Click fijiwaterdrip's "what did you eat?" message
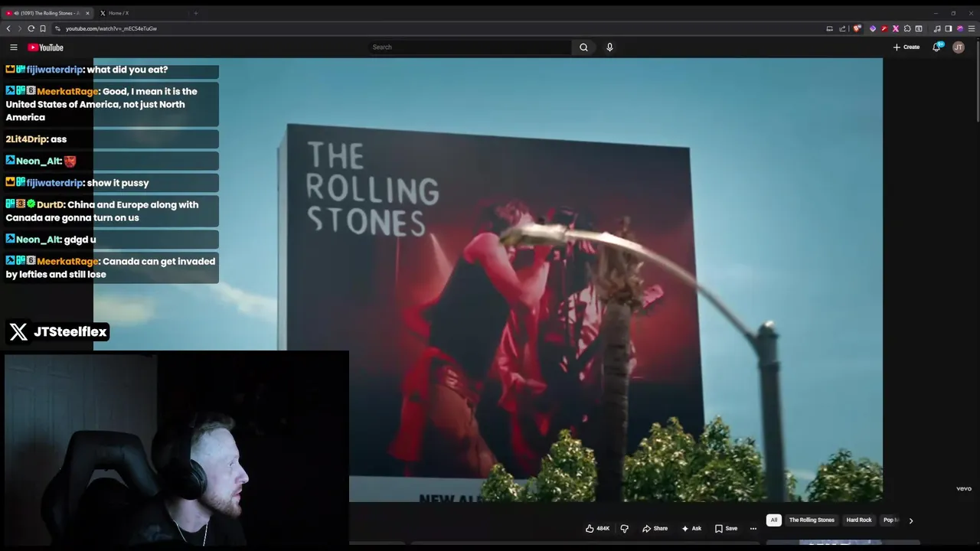 tap(111, 70)
